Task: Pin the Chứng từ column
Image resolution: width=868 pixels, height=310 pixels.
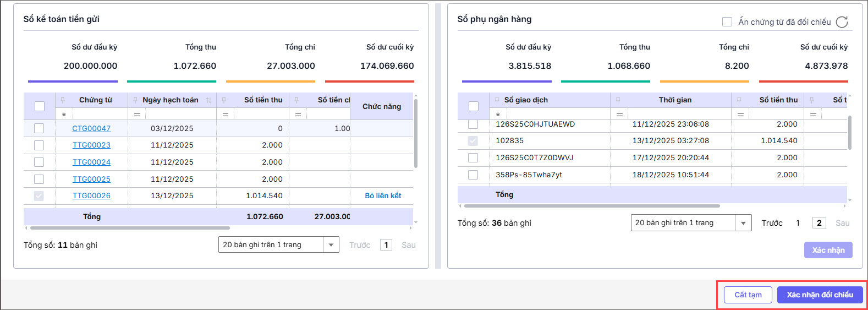Action: [63, 100]
